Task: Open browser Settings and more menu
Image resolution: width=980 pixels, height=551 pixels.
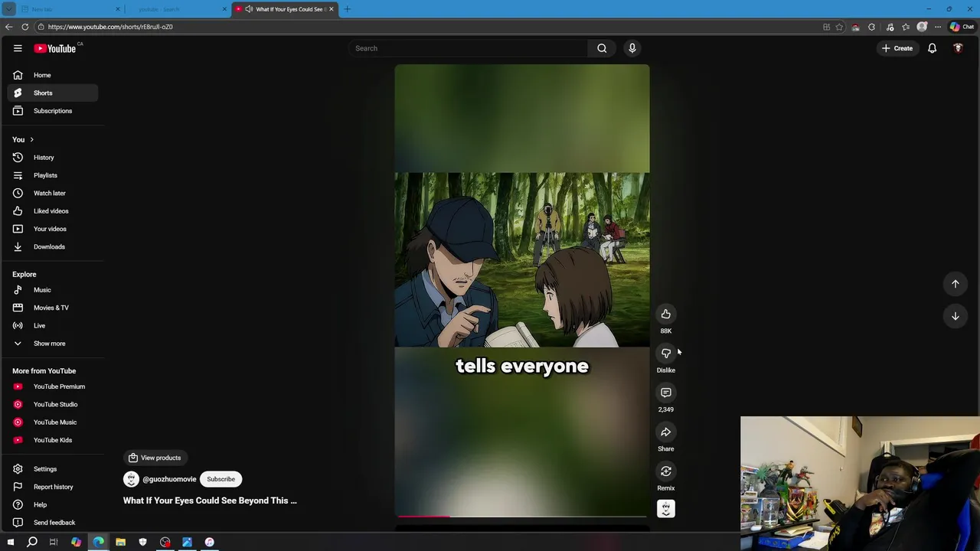Action: tap(938, 27)
